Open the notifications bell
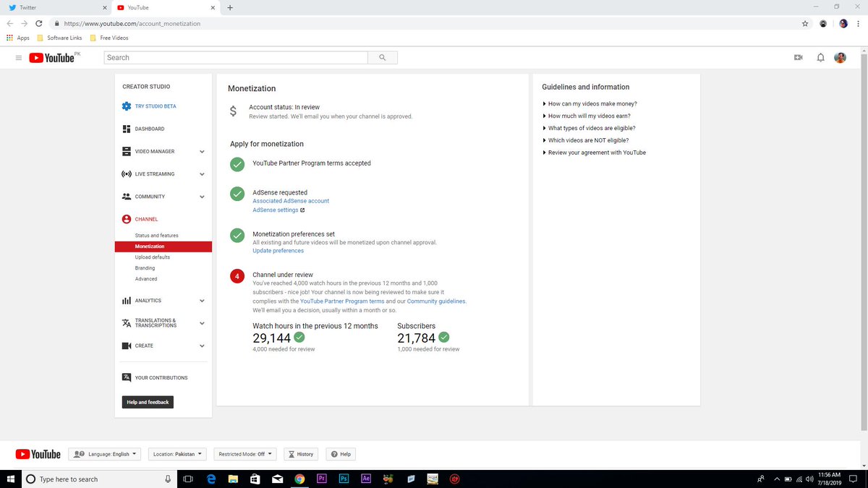The image size is (868, 488). 820,58
